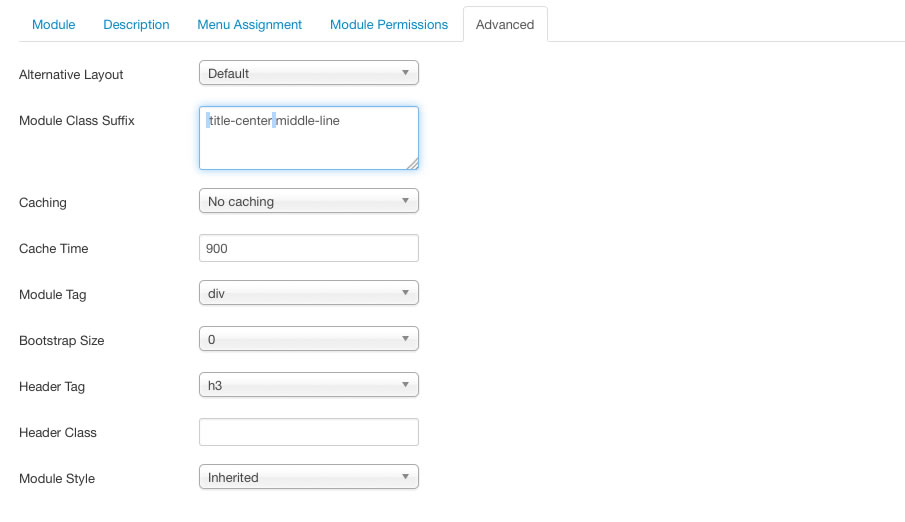
Task: Open the Header Tag dropdown
Action: click(x=308, y=385)
